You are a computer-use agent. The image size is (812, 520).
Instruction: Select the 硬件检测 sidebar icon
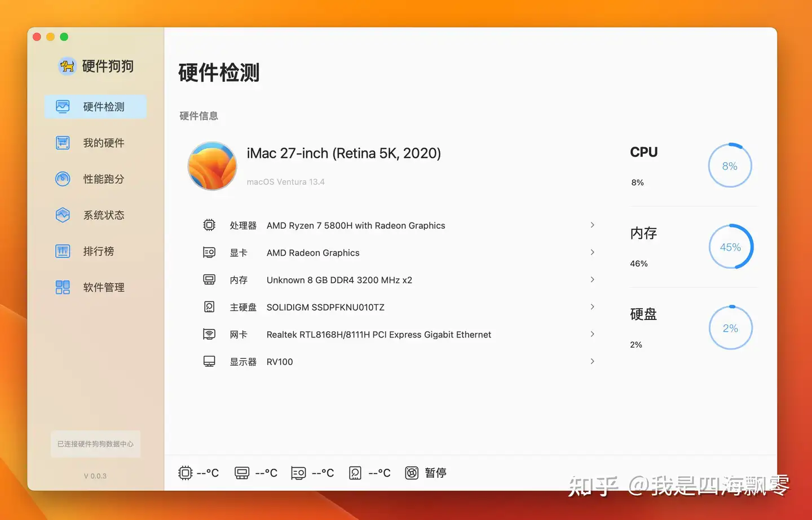[63, 106]
